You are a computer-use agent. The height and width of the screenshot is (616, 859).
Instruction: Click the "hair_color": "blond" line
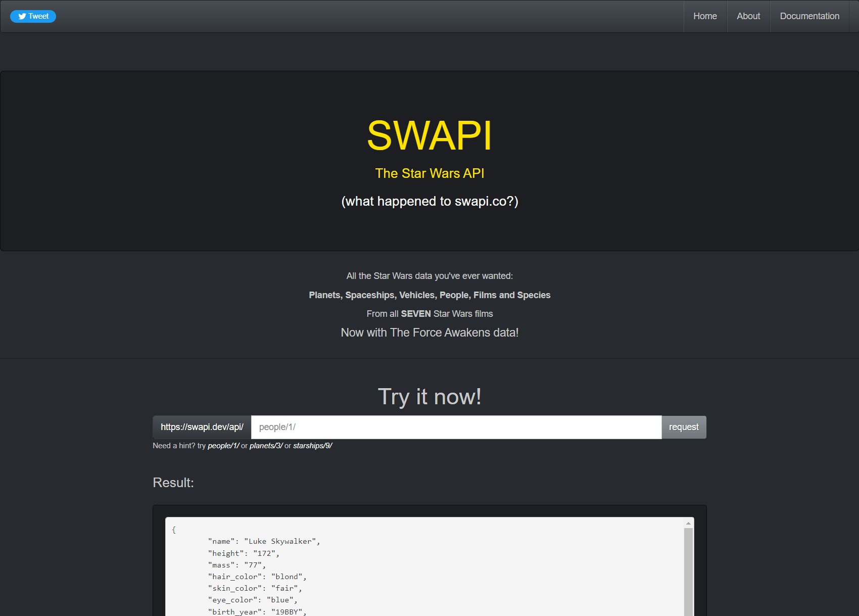tap(257, 577)
